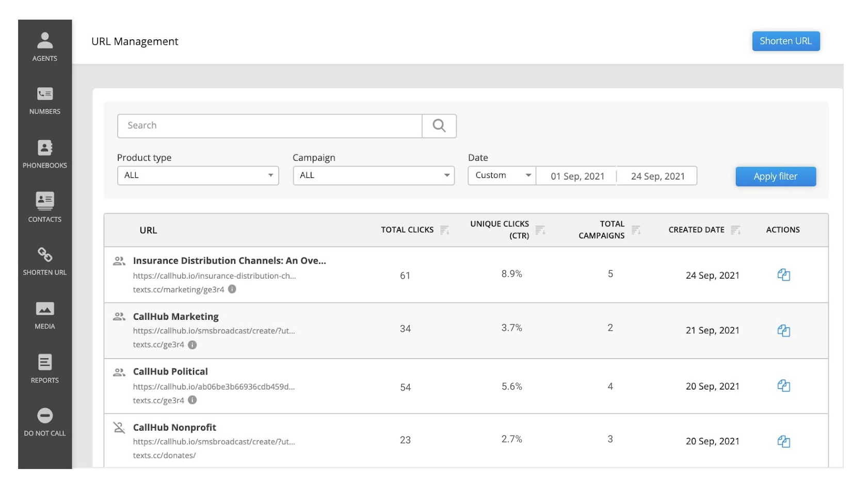Open the Product type dropdown
868x485 pixels.
(x=198, y=175)
